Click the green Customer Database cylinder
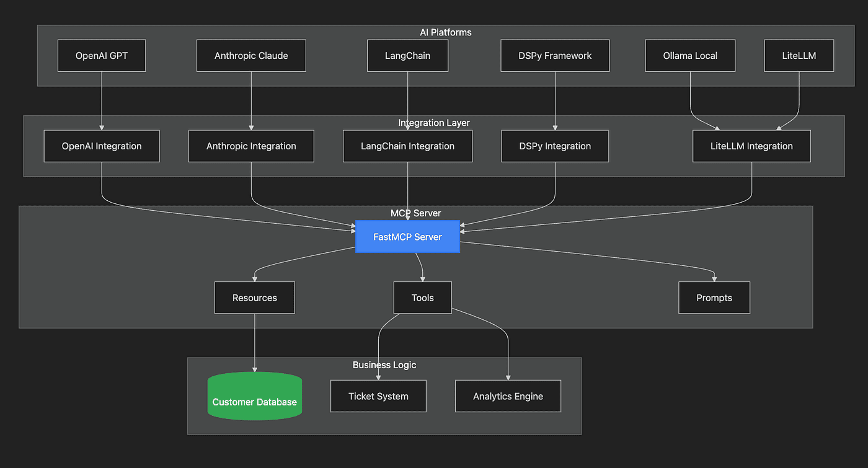Viewport: 868px width, 468px height. (x=254, y=397)
